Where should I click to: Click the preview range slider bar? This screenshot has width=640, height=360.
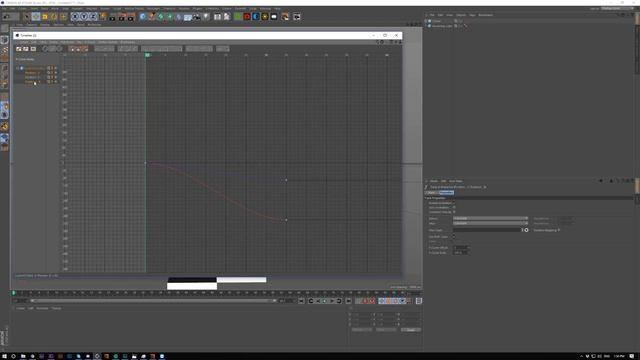(153, 301)
